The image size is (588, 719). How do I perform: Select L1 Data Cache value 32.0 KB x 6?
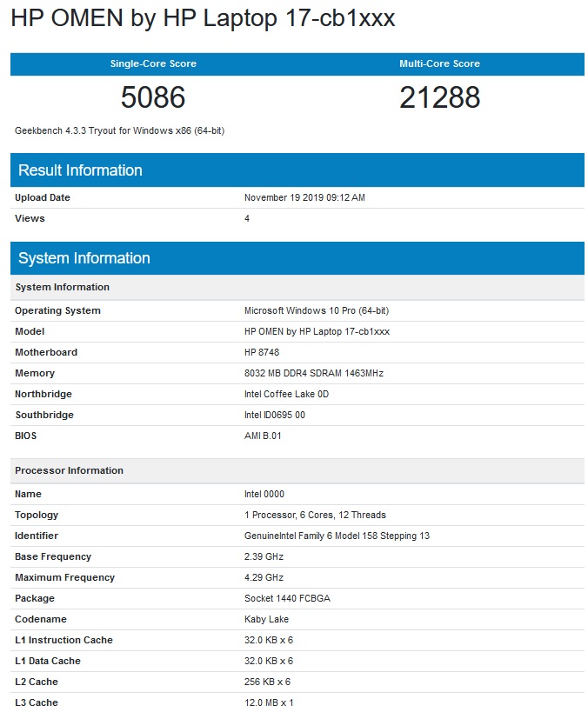(x=269, y=661)
